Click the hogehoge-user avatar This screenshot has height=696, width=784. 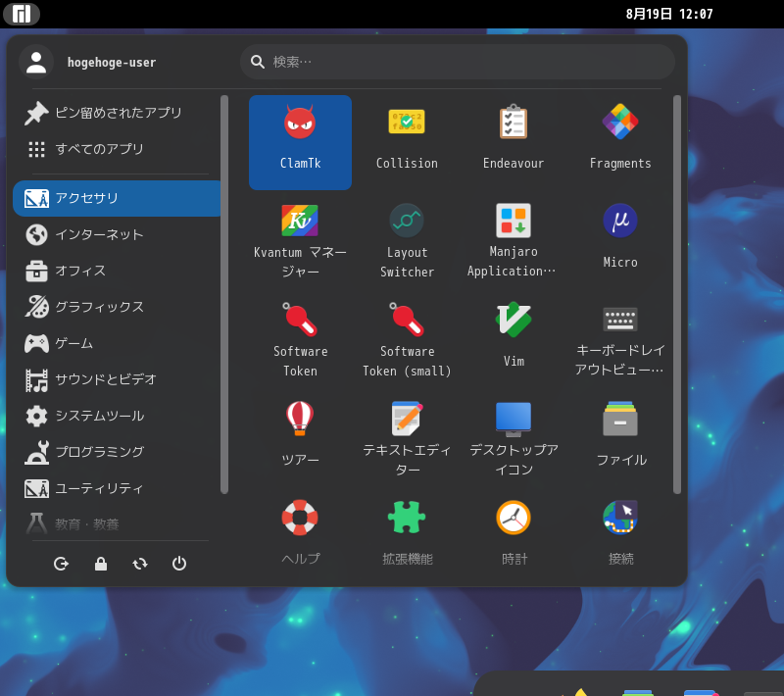tap(36, 62)
